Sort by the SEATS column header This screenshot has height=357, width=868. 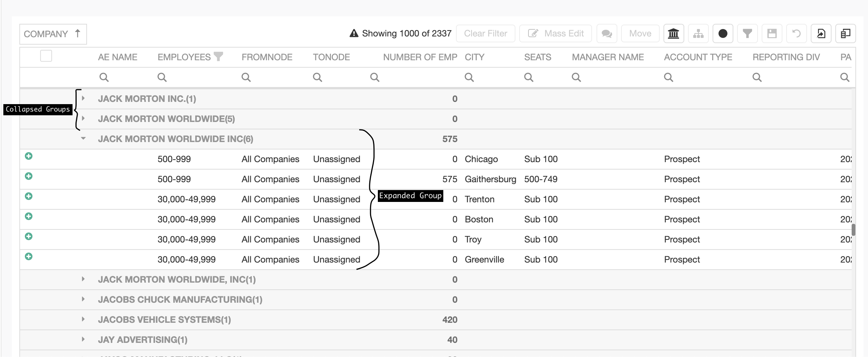pos(538,57)
